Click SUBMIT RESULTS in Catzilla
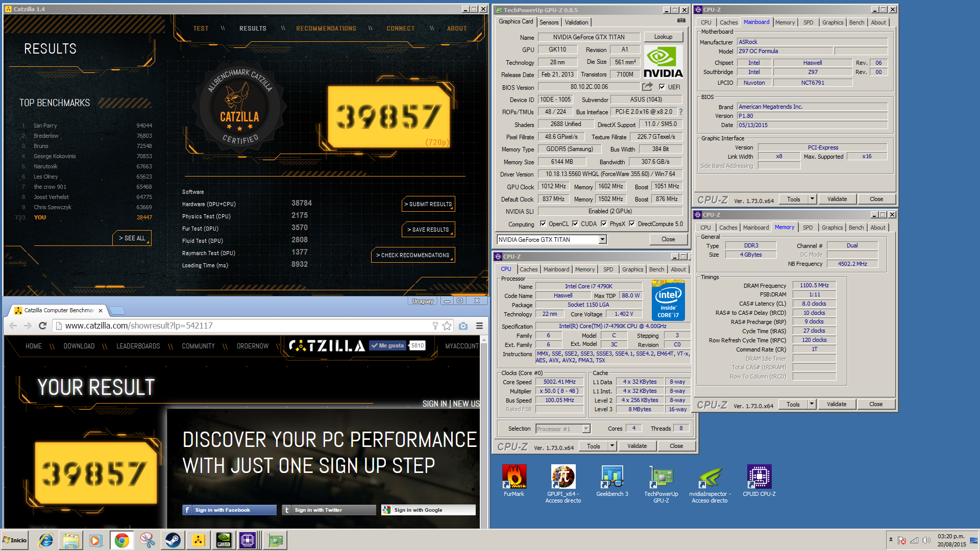This screenshot has height=551, width=980. [428, 204]
